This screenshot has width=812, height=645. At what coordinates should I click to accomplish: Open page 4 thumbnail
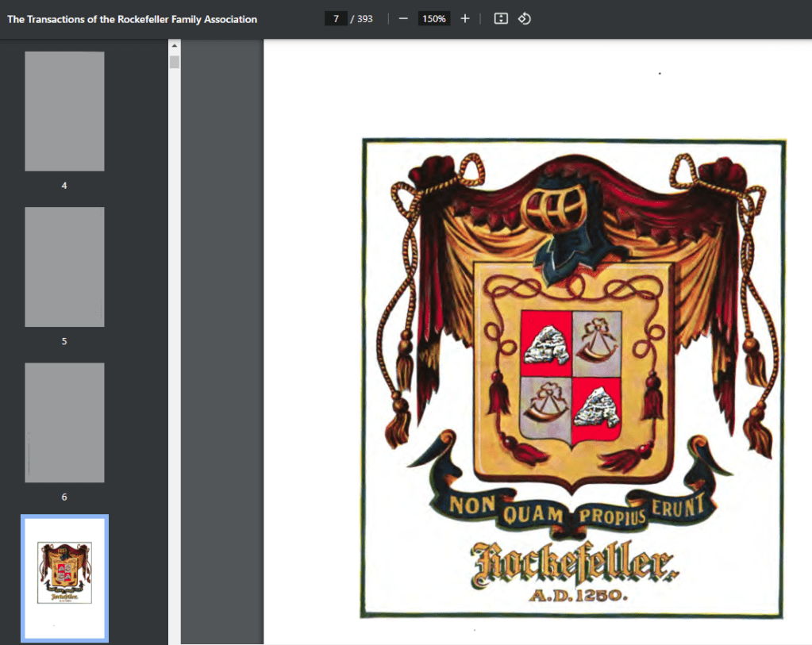pos(64,111)
